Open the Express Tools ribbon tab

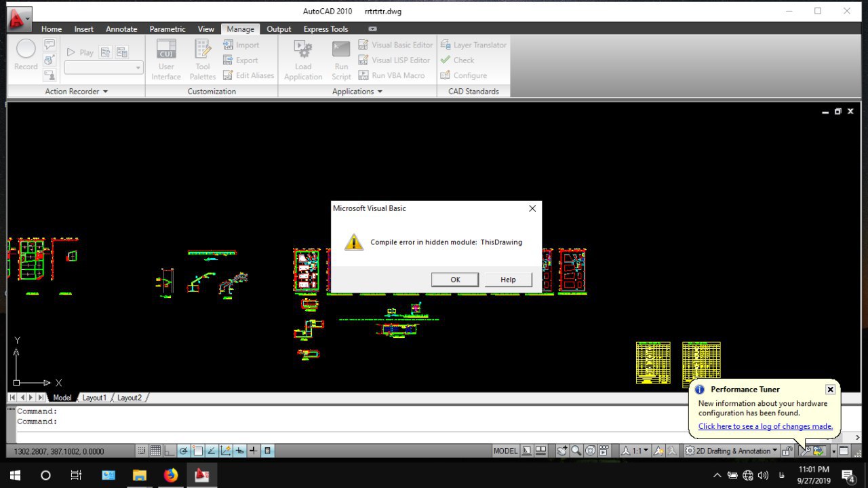pos(325,29)
